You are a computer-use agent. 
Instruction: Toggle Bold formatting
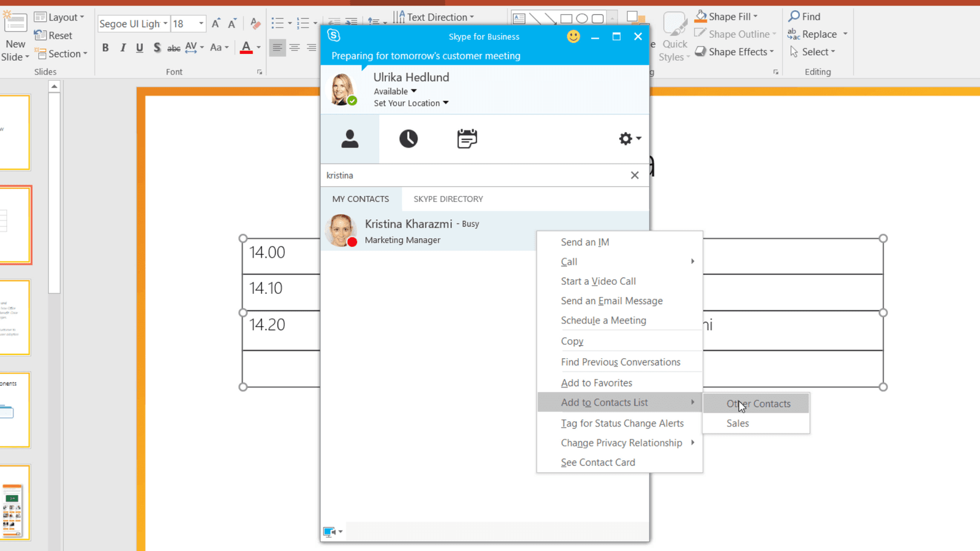[105, 48]
